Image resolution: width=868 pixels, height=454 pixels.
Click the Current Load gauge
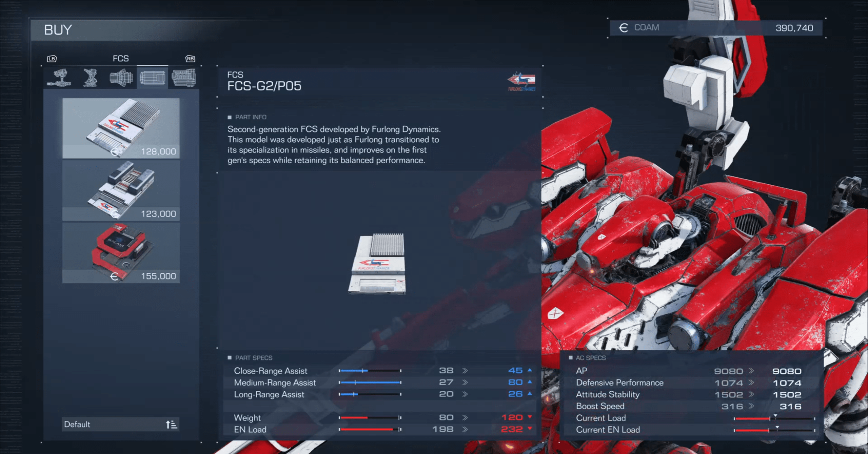coord(774,418)
